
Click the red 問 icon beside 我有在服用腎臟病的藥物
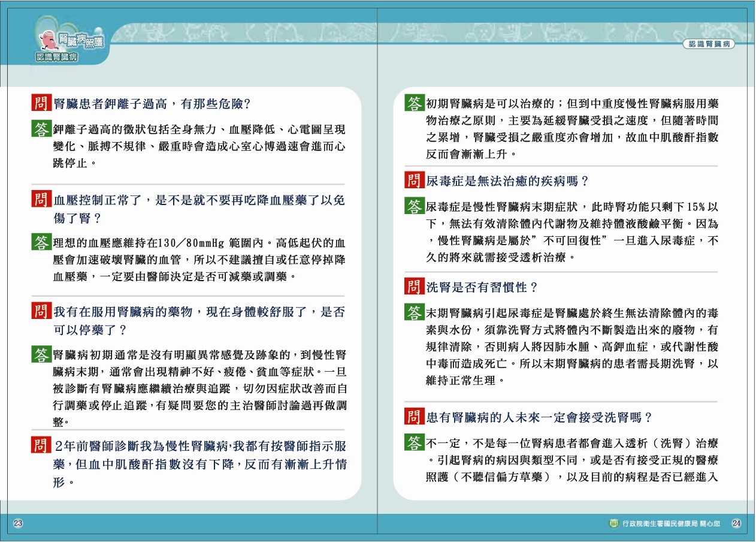click(x=41, y=312)
